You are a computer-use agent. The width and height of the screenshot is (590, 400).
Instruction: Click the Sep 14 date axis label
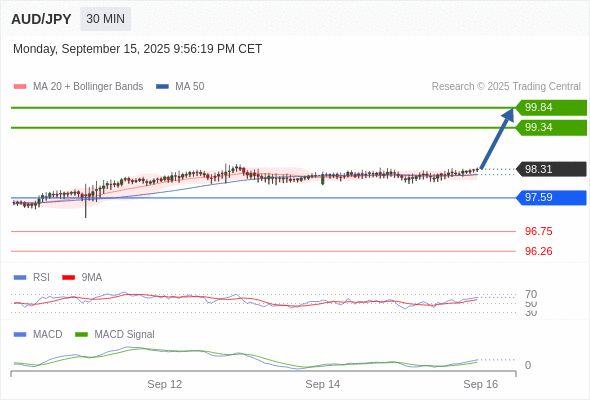coord(322,384)
